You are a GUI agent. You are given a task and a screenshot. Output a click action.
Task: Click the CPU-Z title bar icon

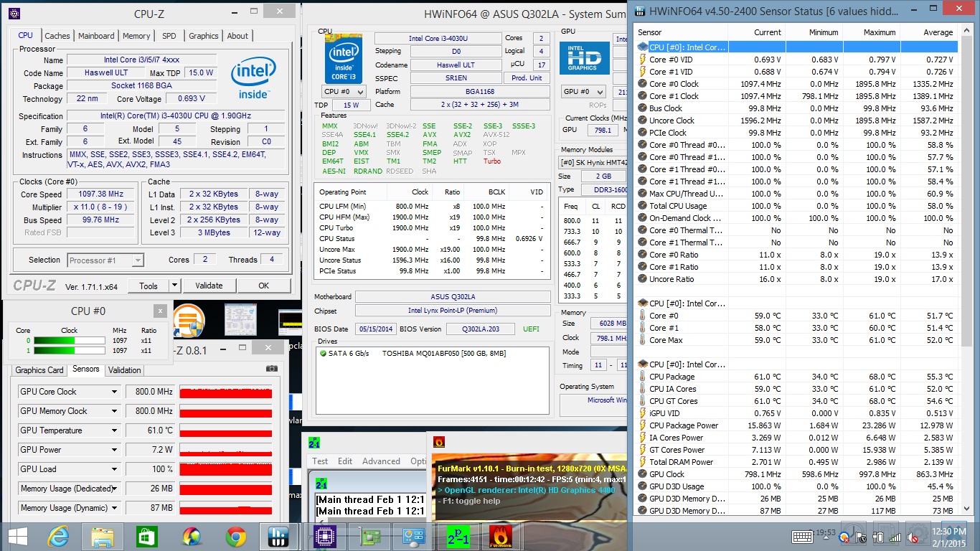(x=14, y=14)
